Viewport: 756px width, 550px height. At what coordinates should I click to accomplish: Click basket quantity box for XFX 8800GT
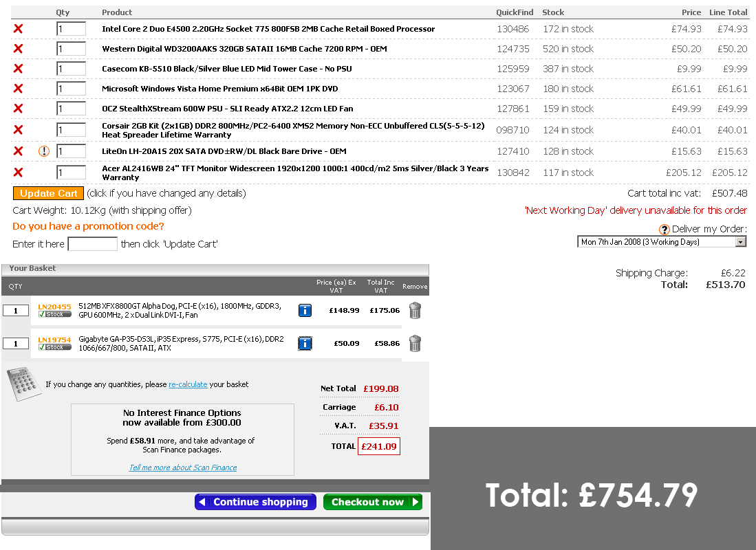[16, 311]
